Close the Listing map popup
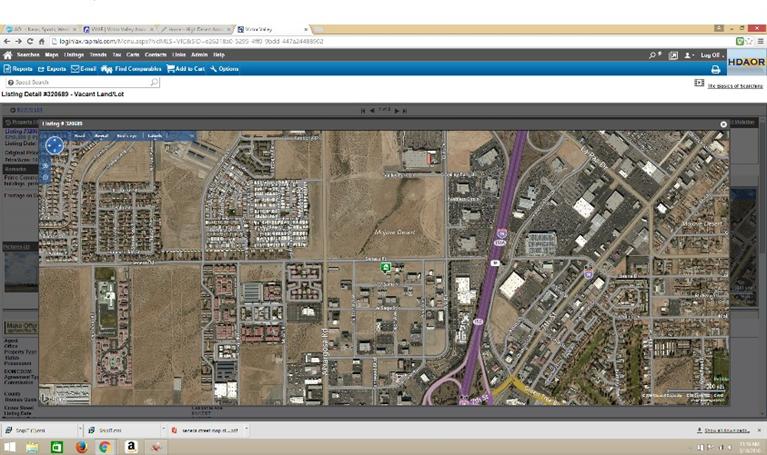This screenshot has height=455, width=767. (723, 124)
